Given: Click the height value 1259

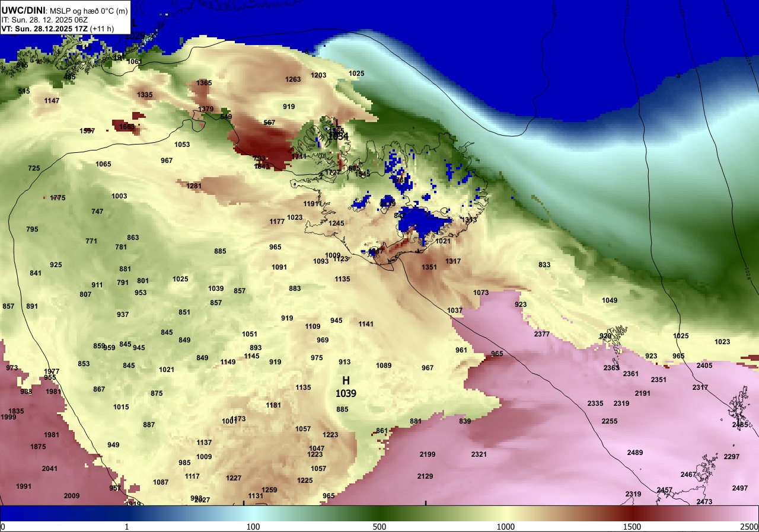Looking at the screenshot, I should click(269, 490).
